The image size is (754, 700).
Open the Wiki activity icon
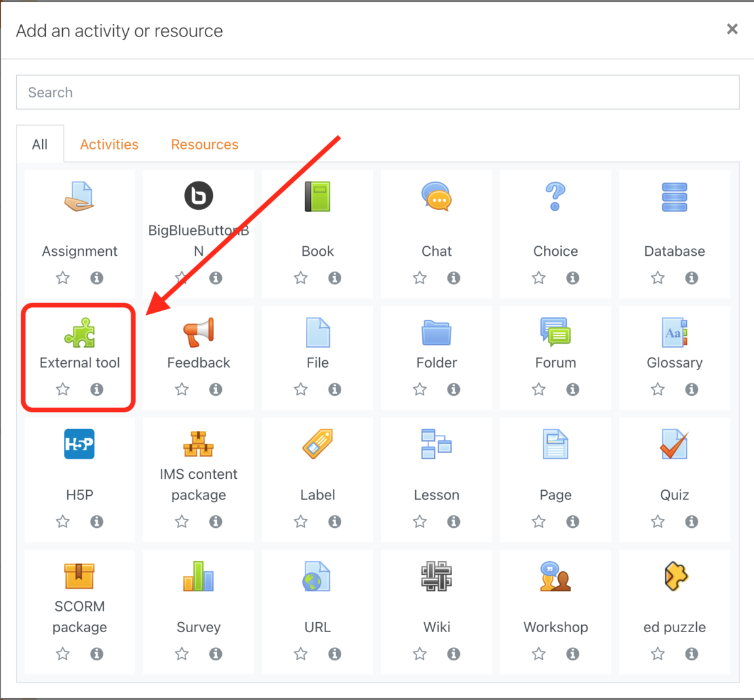point(436,576)
